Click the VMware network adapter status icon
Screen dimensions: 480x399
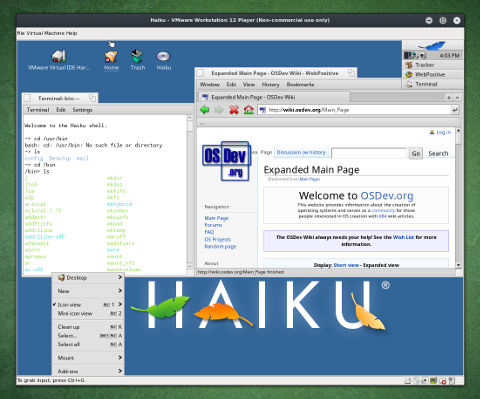click(x=425, y=381)
